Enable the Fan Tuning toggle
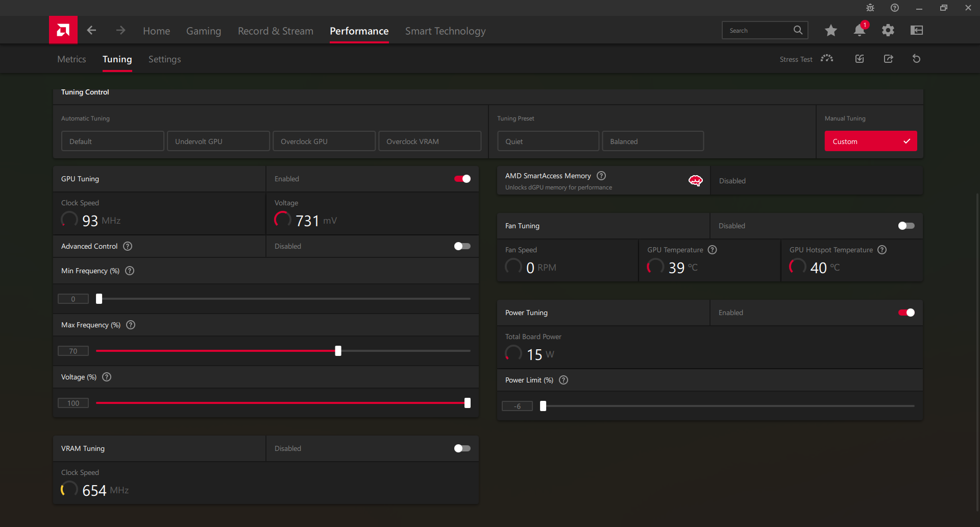 [x=906, y=226]
